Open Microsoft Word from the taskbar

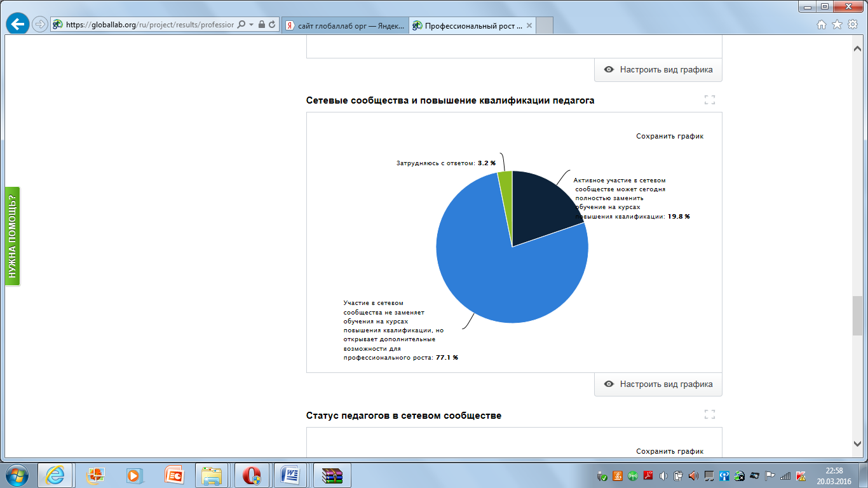[292, 475]
